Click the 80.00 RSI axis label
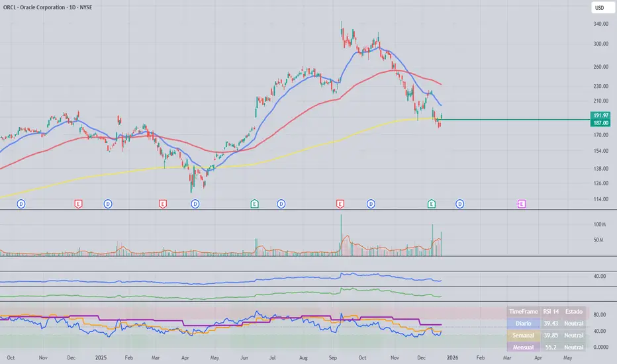This screenshot has width=617, height=364. [x=600, y=315]
